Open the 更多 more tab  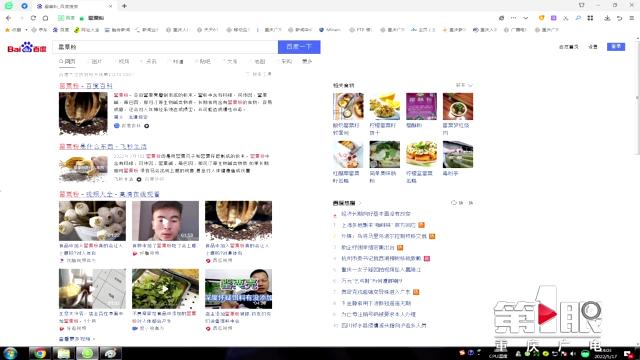[307, 61]
